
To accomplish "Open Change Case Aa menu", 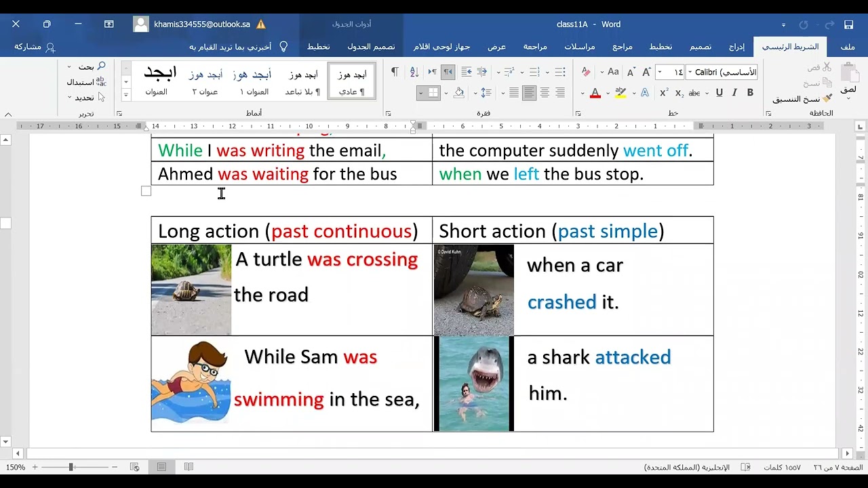I will point(613,72).
